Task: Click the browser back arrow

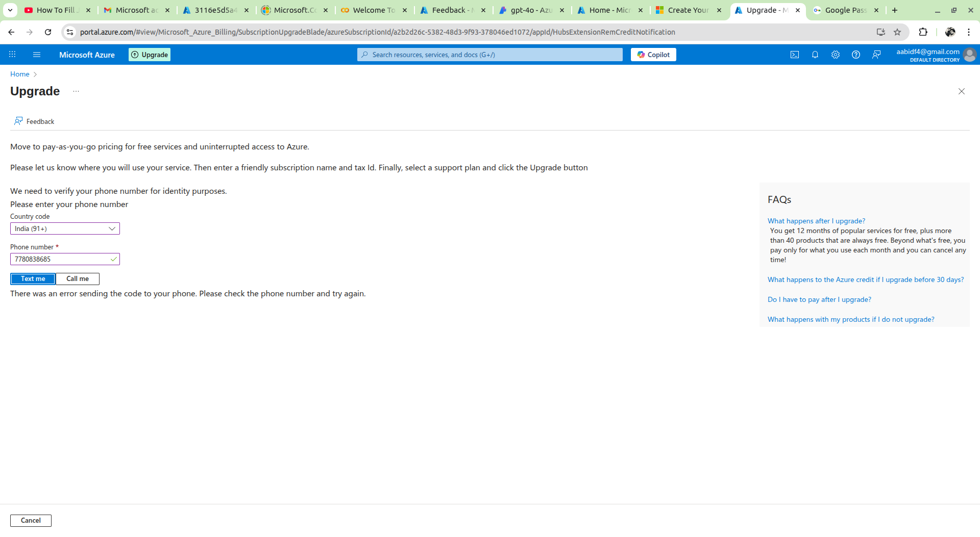Action: coord(11,32)
